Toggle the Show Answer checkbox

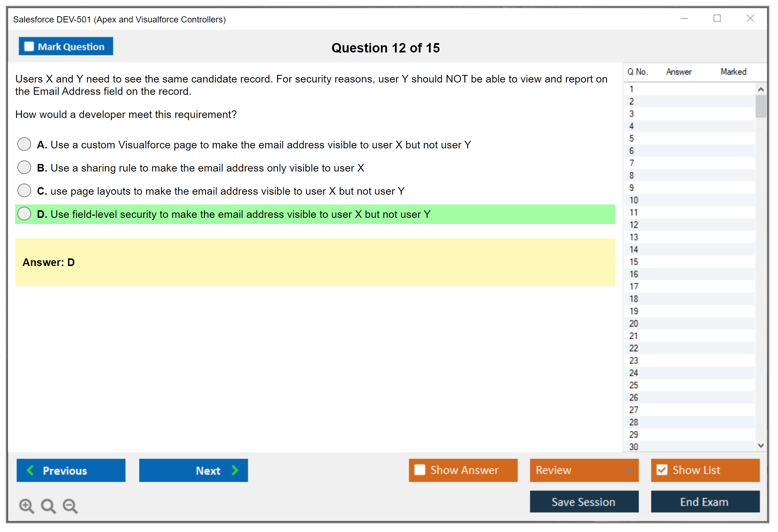420,470
